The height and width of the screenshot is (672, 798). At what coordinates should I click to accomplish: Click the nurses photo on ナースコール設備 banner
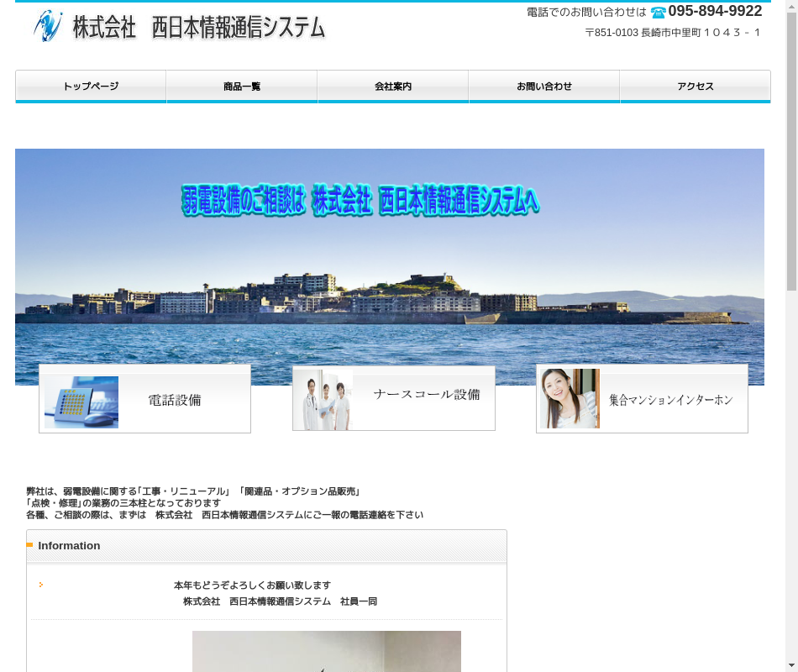(x=323, y=400)
